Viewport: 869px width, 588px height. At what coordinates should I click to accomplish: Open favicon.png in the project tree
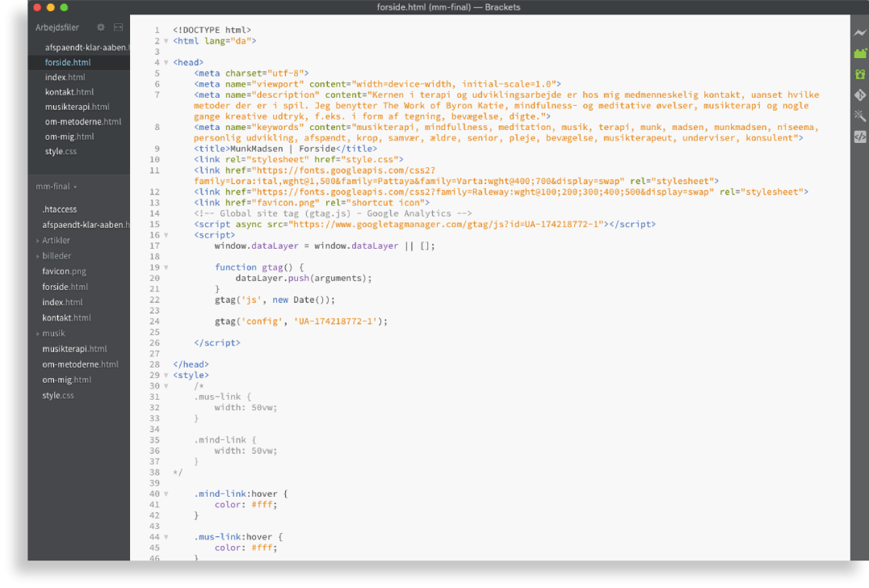(64, 271)
